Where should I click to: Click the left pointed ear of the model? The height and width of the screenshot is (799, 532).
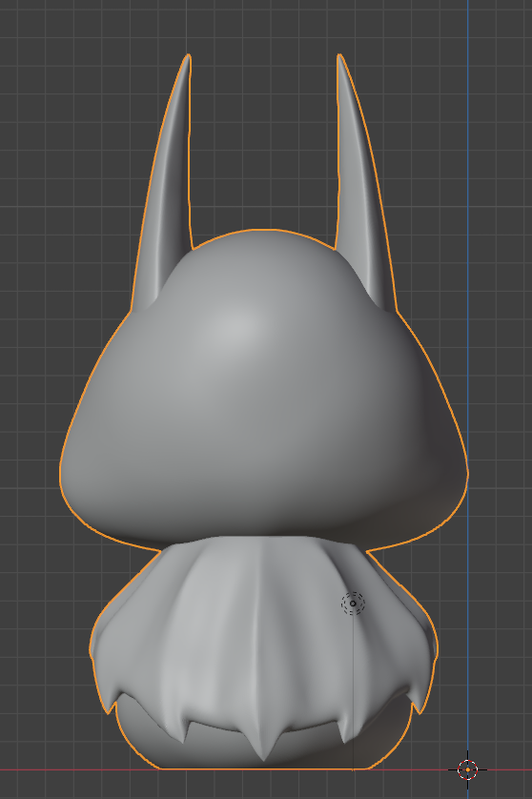[x=166, y=183]
